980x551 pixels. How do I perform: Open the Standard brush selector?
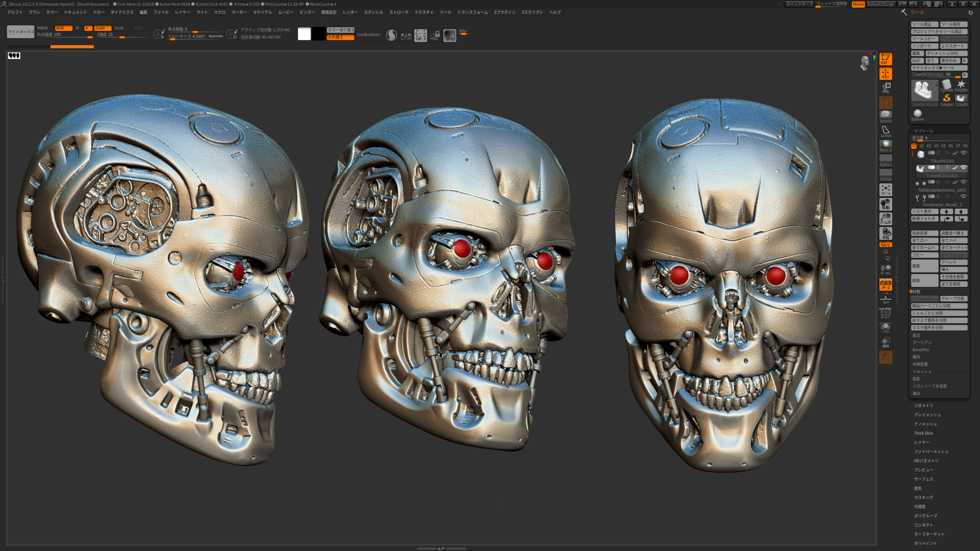(x=885, y=117)
